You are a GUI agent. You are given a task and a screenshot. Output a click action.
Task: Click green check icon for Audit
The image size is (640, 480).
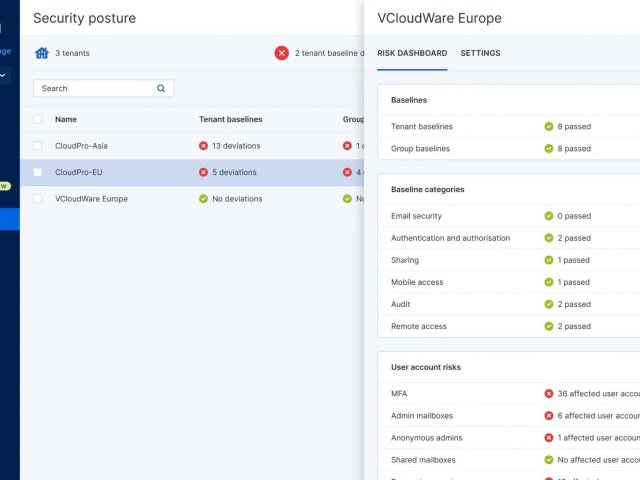(549, 304)
